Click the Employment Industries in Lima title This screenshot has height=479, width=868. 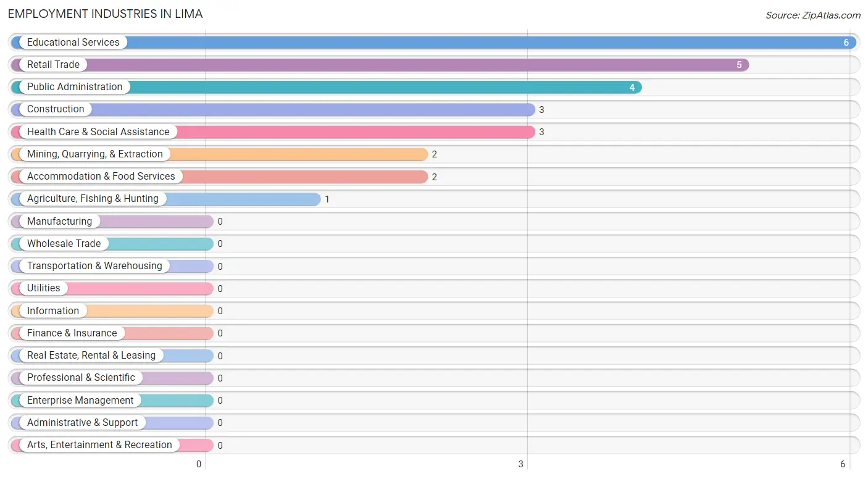click(106, 14)
